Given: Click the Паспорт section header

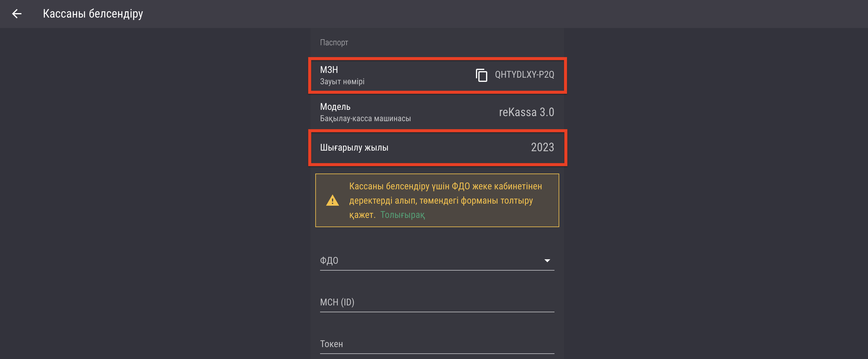Looking at the screenshot, I should click(333, 43).
